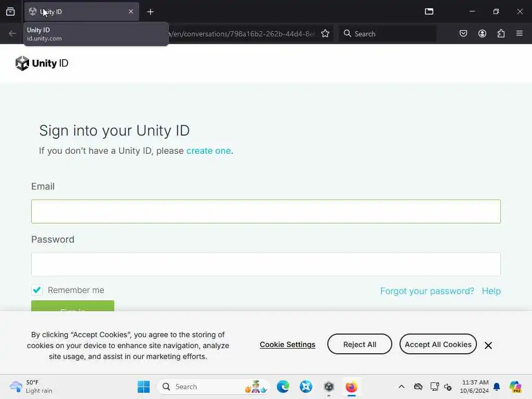The image size is (532, 399).
Task: Open the Firefox hamburger menu
Action: (x=520, y=33)
